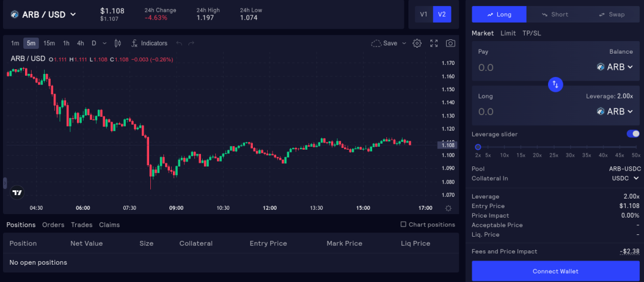Image resolution: width=644 pixels, height=282 pixels.
Task: Enter fullscreen chart mode
Action: [x=434, y=44]
